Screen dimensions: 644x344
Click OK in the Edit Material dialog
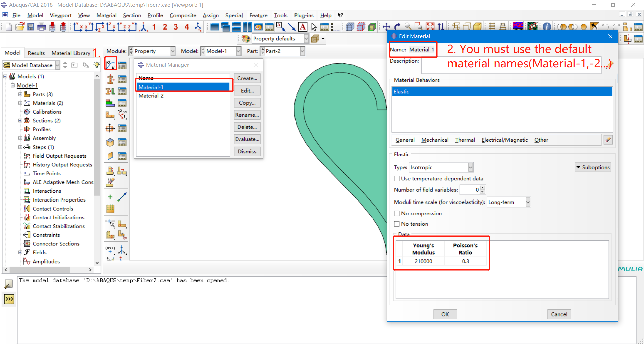click(445, 314)
